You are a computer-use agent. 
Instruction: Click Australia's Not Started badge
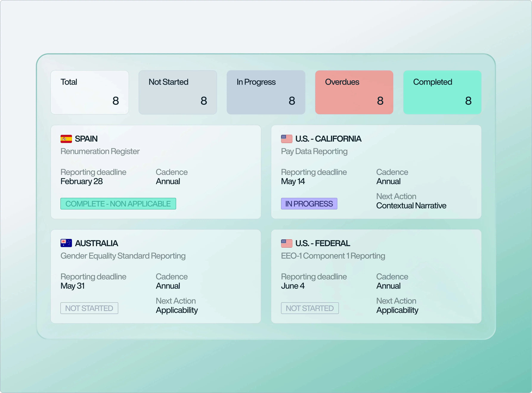(89, 308)
